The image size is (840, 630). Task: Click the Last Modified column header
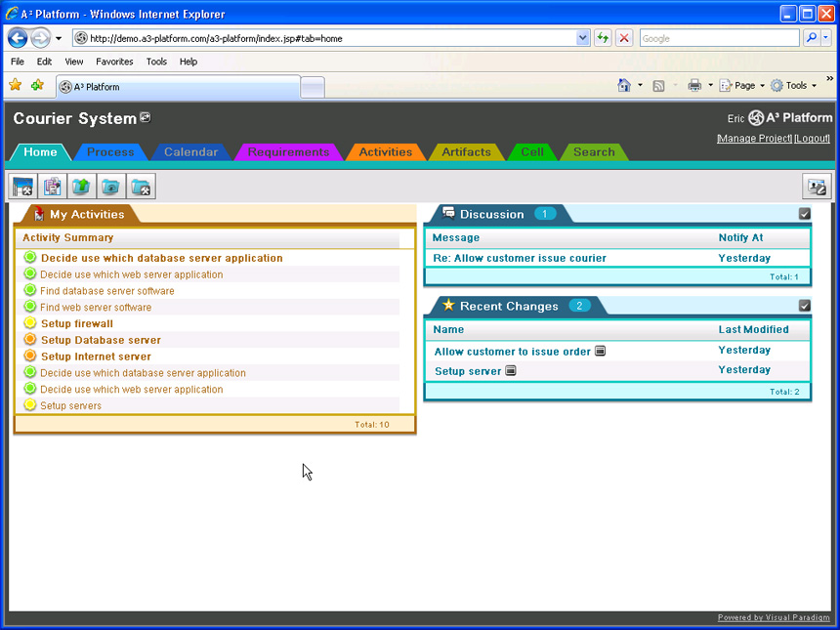[753, 329]
